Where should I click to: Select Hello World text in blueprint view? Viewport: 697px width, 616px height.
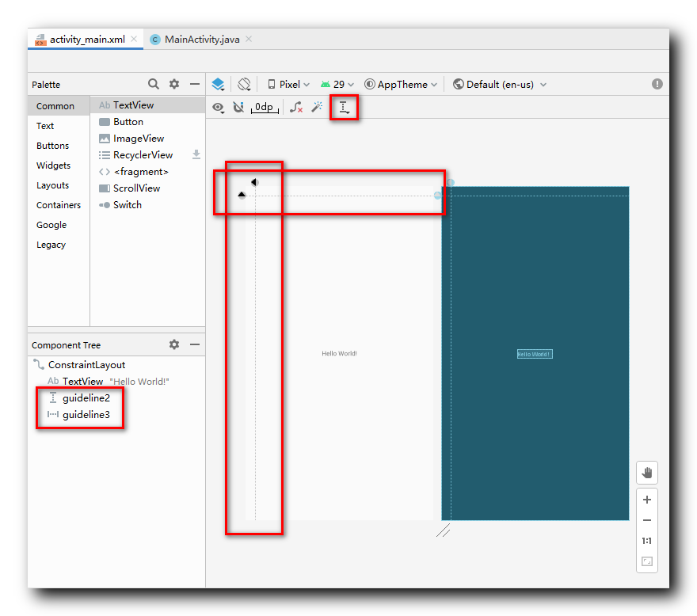[535, 354]
